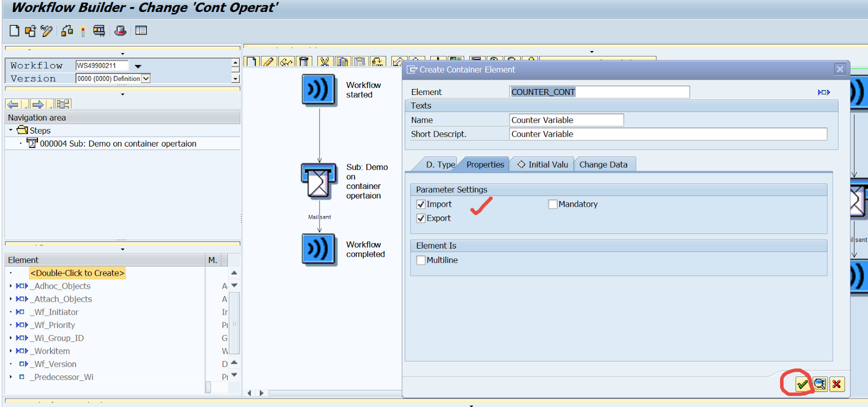Select the _Wf_Version element
The height and width of the screenshot is (407, 868).
pyautogui.click(x=53, y=364)
